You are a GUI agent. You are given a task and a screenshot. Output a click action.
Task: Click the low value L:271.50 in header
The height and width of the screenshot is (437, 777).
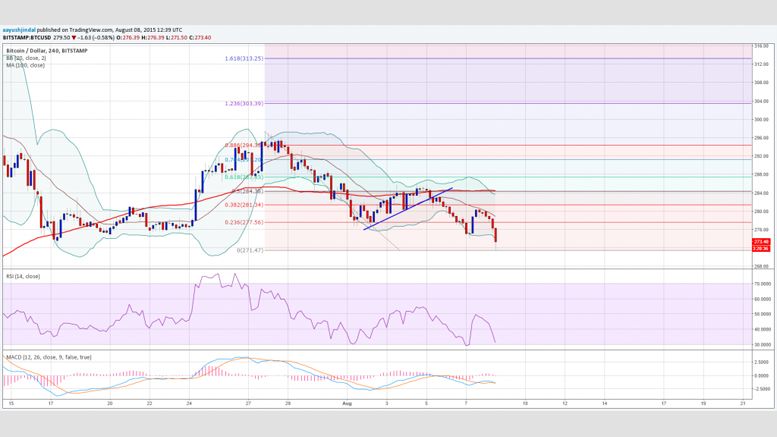pos(176,38)
